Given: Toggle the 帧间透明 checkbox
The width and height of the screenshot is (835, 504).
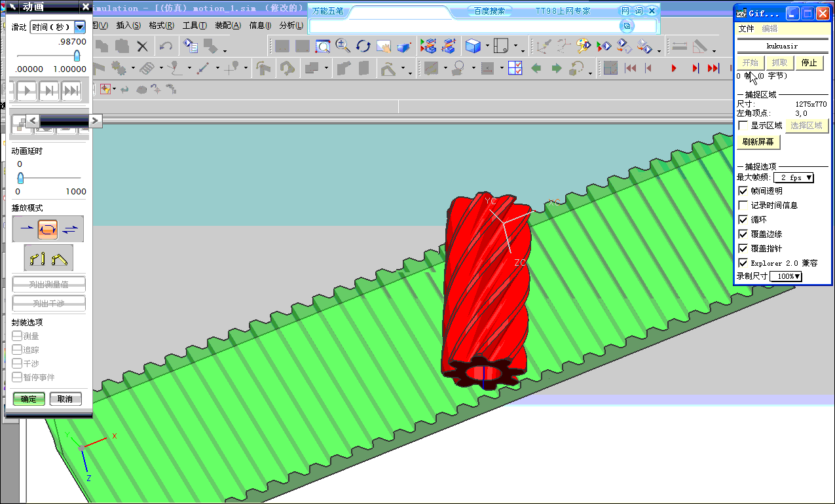Looking at the screenshot, I should tap(743, 190).
